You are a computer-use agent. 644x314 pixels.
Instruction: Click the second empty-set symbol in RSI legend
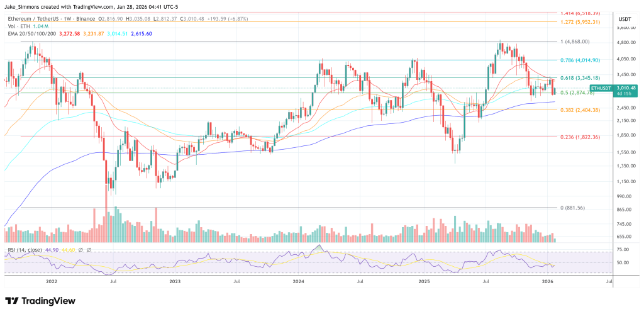(x=87, y=250)
